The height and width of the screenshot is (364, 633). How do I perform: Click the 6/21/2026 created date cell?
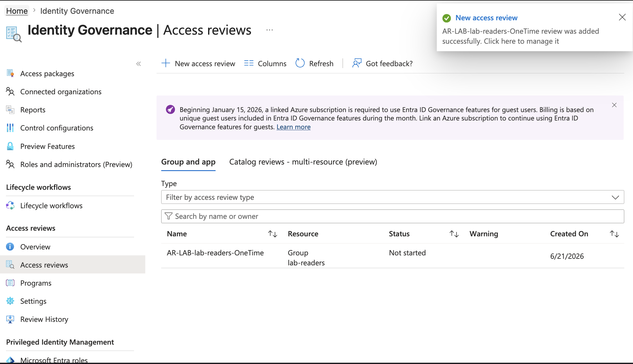[x=567, y=256]
